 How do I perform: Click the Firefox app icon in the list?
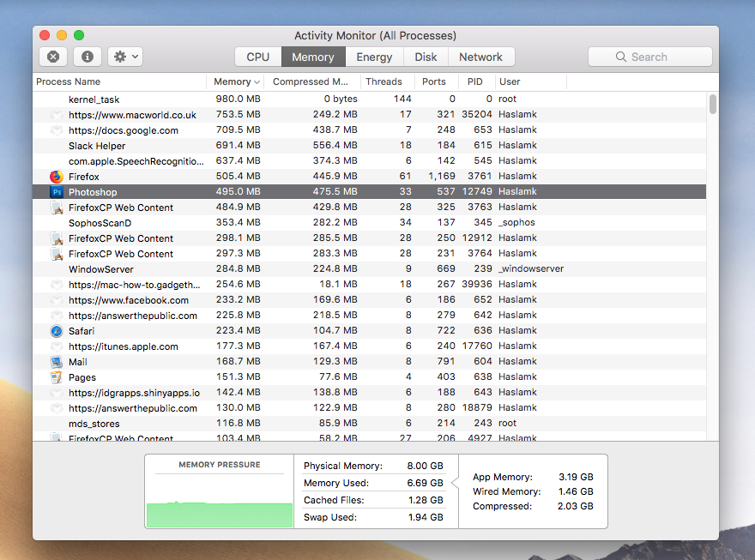click(57, 177)
